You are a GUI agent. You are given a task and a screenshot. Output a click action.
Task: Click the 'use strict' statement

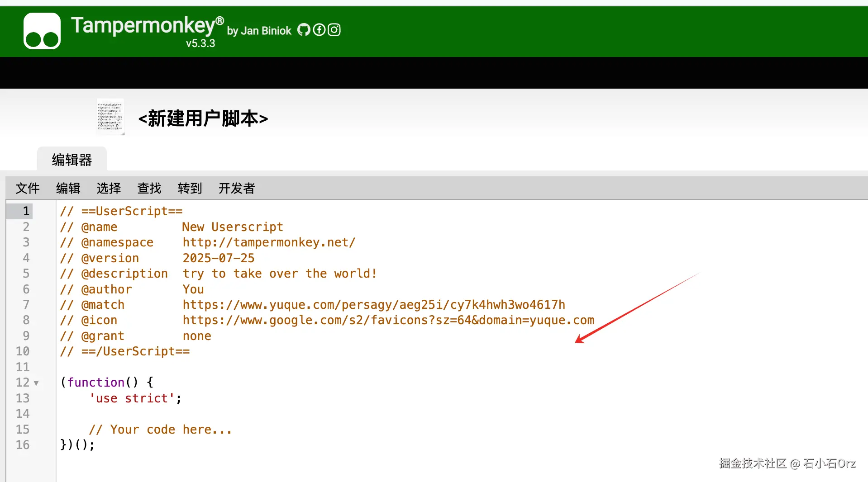[135, 398]
